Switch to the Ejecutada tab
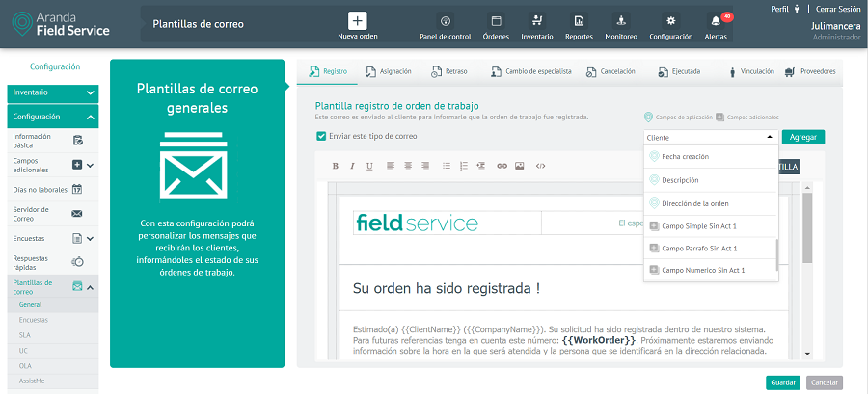Viewport: 868px width, 394px height. [679, 72]
